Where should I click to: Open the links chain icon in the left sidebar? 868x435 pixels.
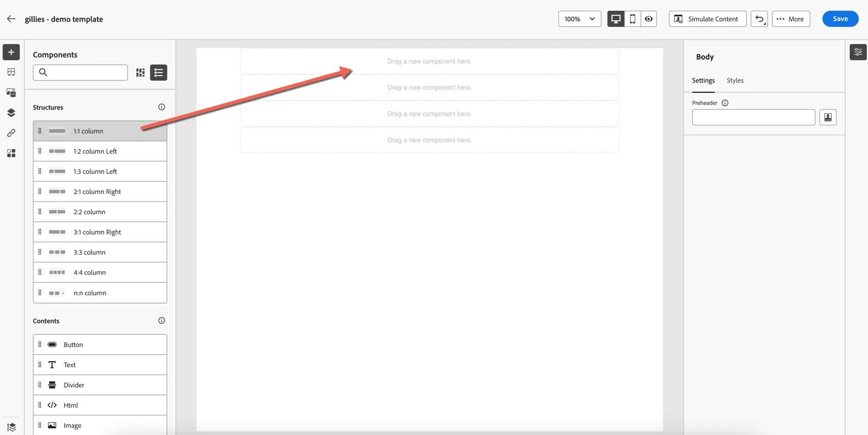coord(11,133)
